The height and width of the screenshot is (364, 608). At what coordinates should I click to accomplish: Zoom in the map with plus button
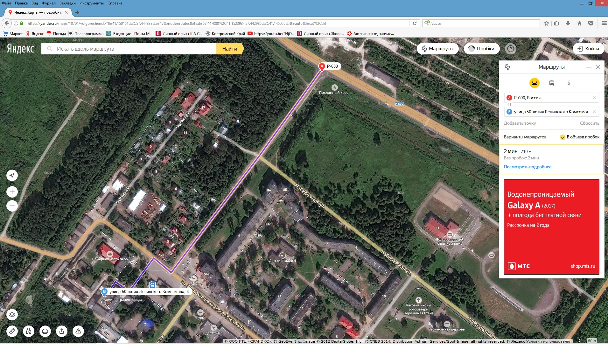[12, 192]
